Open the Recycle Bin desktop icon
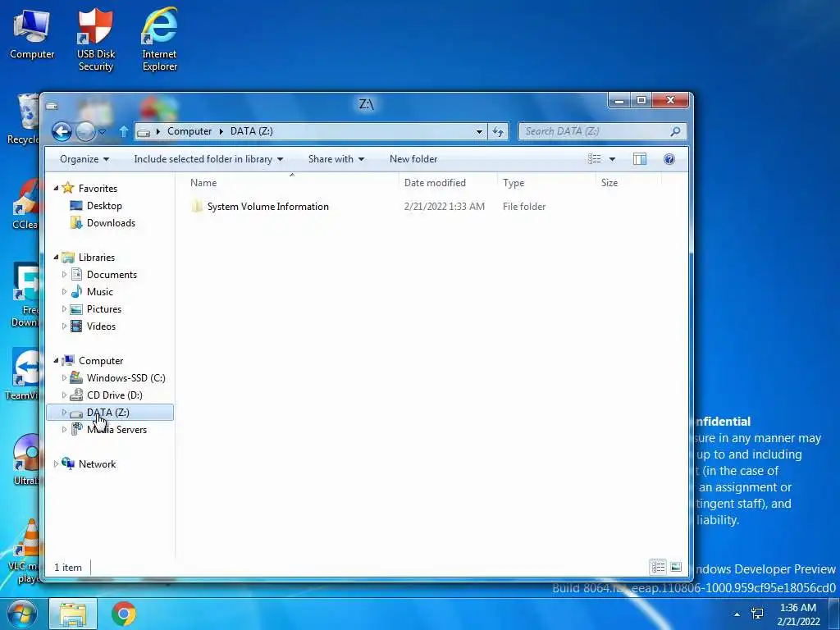Screen dimensions: 840x630 [x=24, y=120]
